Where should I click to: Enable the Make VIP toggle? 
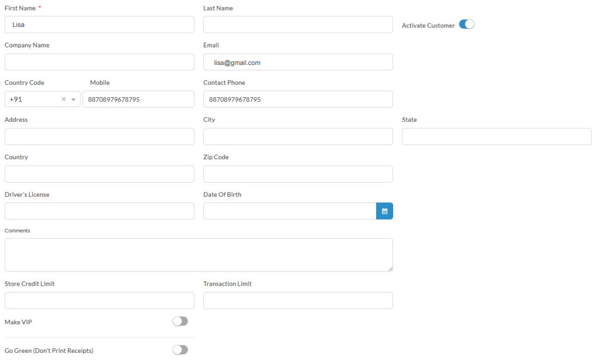coord(180,321)
